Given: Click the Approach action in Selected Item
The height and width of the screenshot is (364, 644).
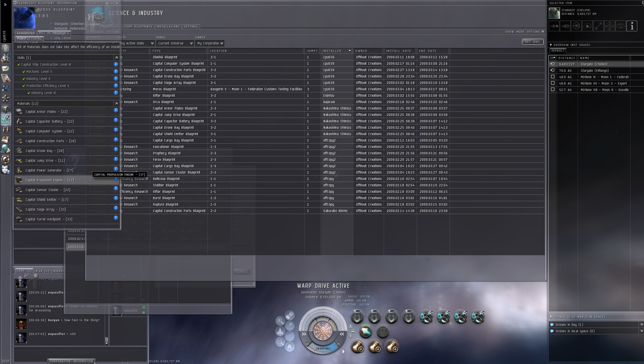Looking at the screenshot, I should point(554,26).
